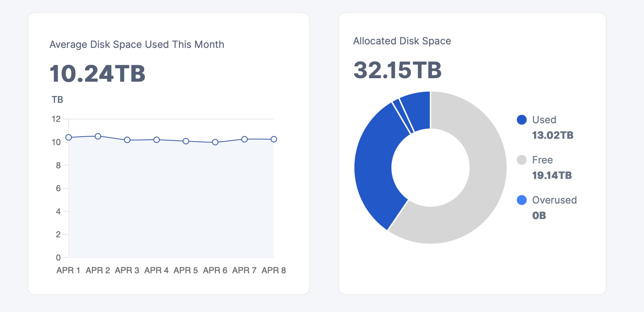This screenshot has width=644, height=312.
Task: Click the light blue Overused legend swatch
Action: pos(522,200)
